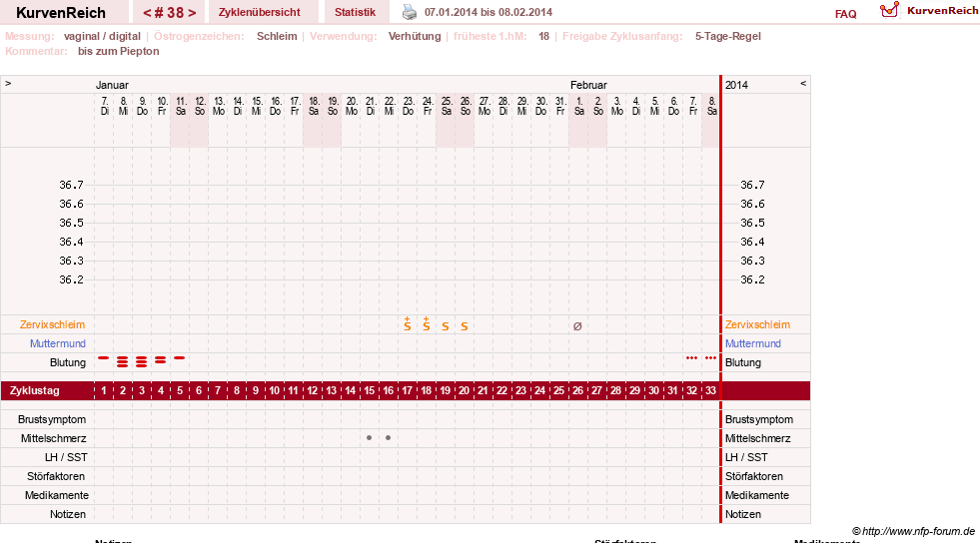980x543 pixels.
Task: Click the printer icon
Action: (410, 12)
